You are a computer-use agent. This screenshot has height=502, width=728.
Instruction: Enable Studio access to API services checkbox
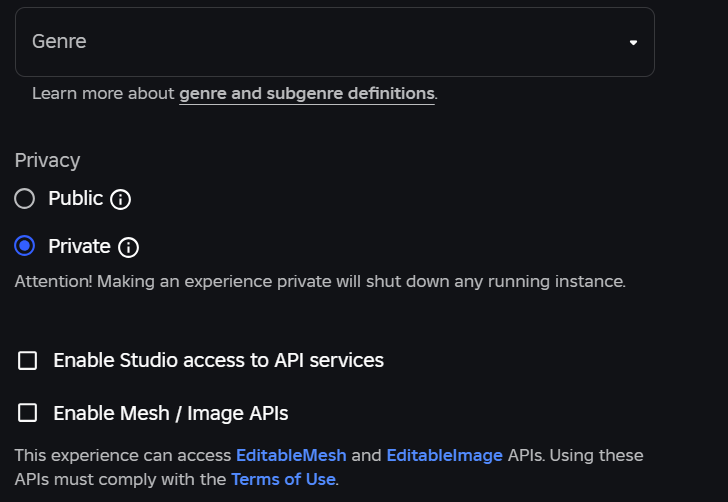(x=28, y=360)
